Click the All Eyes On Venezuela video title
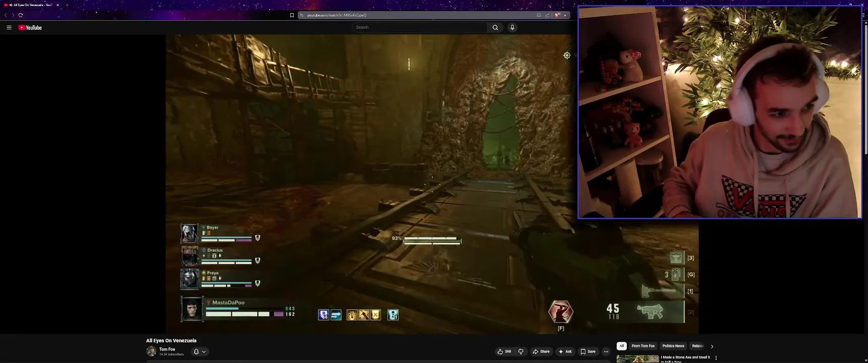The width and height of the screenshot is (868, 363). click(x=171, y=341)
